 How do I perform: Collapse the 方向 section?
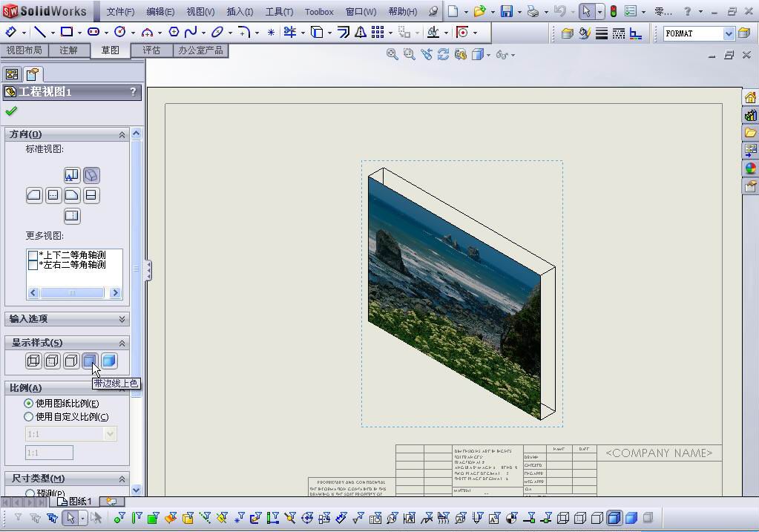coord(122,134)
